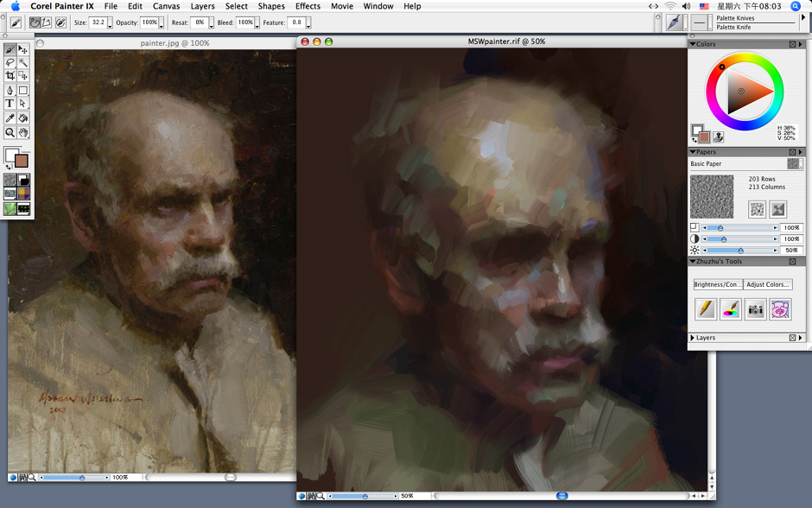Open the Layers menu

point(202,6)
